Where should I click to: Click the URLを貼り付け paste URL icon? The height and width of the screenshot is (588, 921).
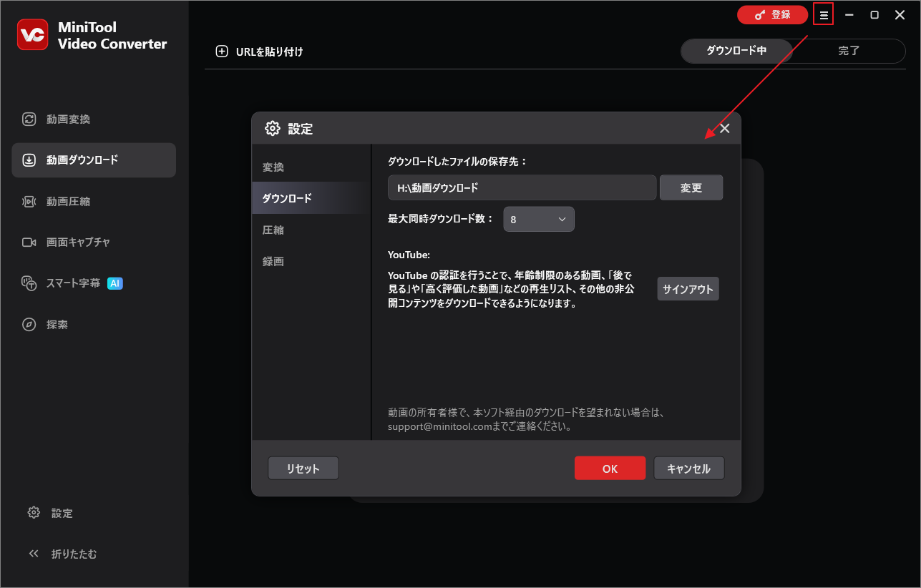pyautogui.click(x=221, y=51)
